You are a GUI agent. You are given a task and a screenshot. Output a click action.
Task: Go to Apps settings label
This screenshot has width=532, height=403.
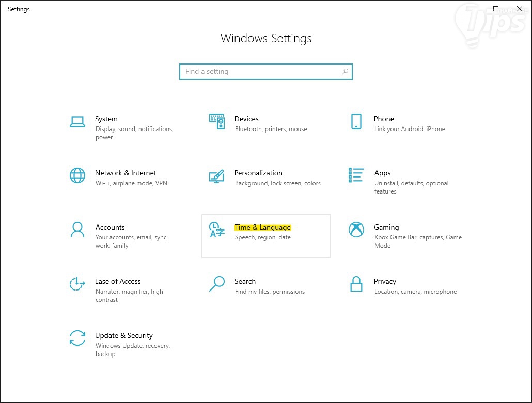coord(382,173)
